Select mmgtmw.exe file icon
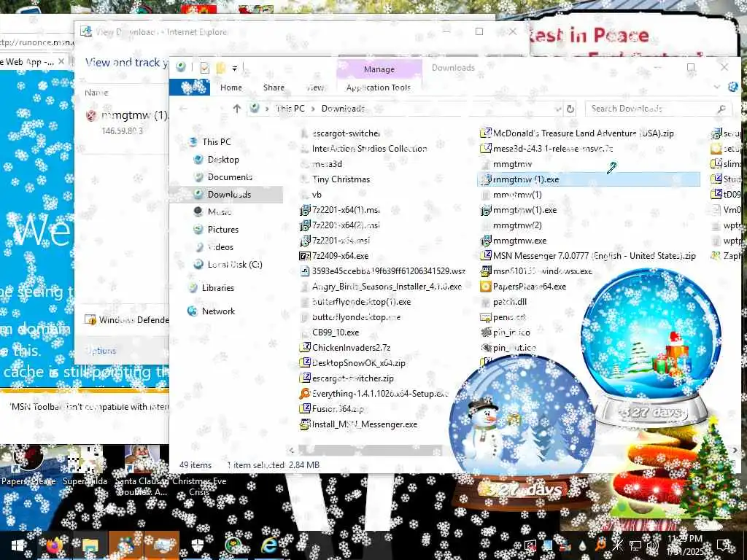Viewport: 747px width, 560px height. (485, 241)
